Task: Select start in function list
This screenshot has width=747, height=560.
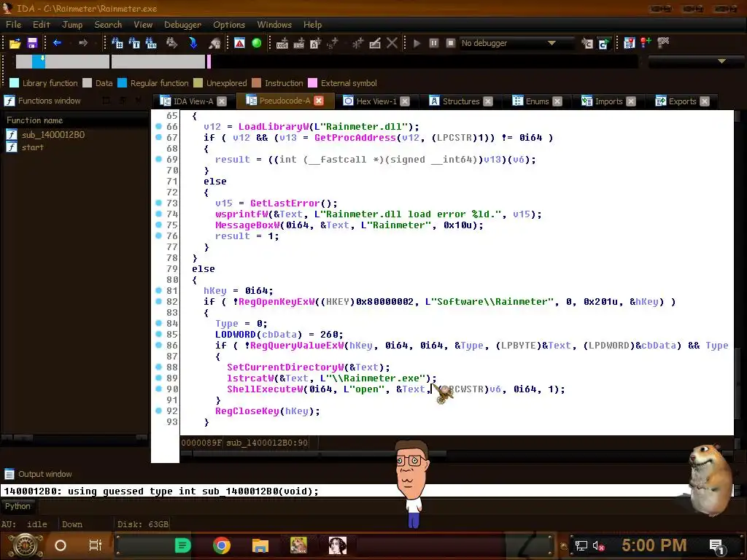Action: pos(32,147)
